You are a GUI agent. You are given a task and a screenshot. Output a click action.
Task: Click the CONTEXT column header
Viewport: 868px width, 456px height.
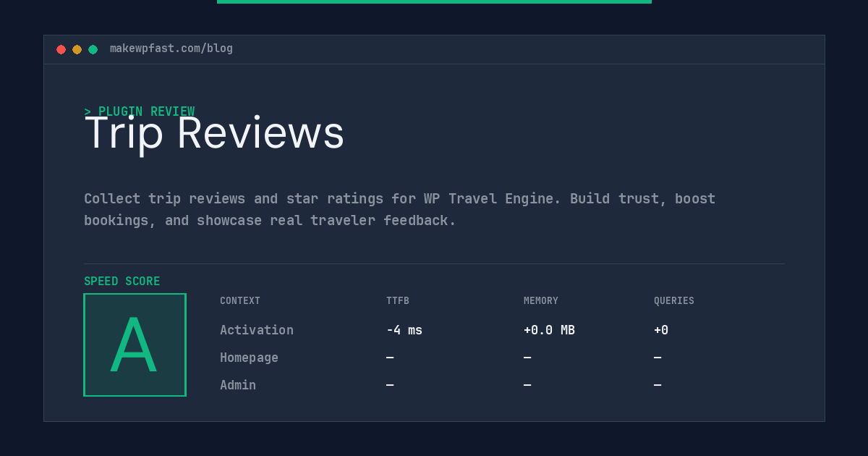tap(240, 301)
